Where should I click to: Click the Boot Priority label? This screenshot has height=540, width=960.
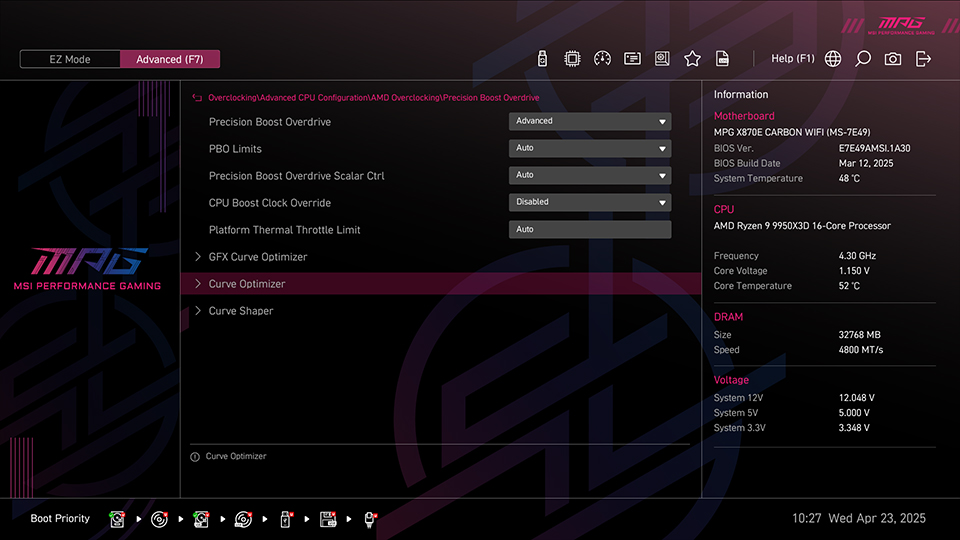[60, 519]
